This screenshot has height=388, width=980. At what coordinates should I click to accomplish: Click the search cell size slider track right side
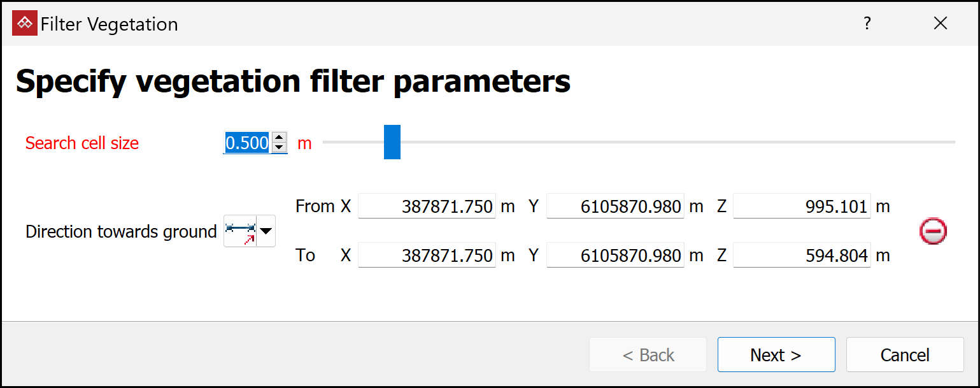pyautogui.click(x=764, y=142)
